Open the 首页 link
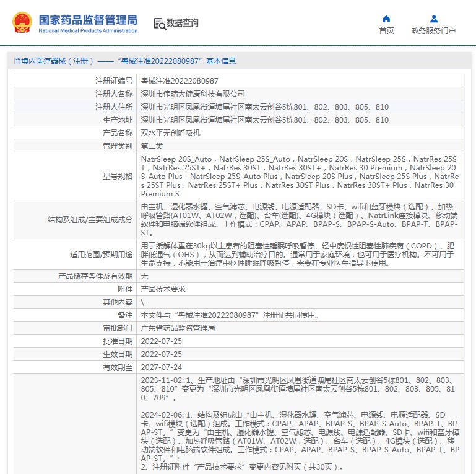Screen dimensions: 476x474 (386, 31)
